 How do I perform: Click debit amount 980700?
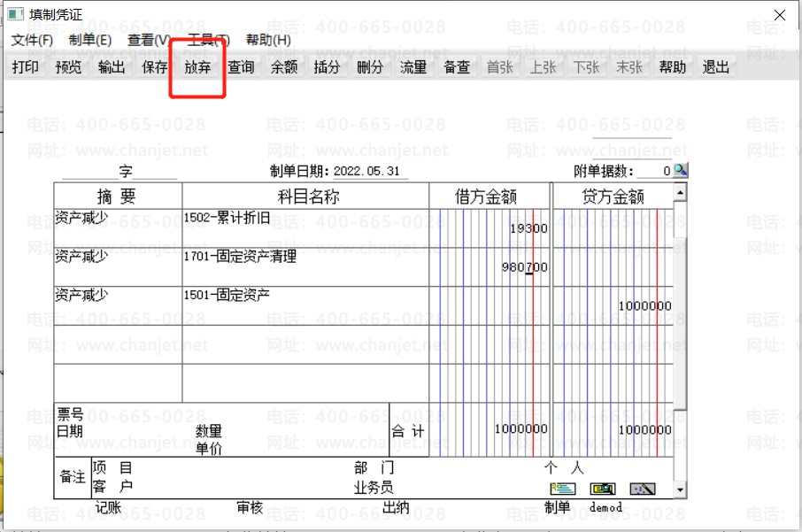pos(524,267)
